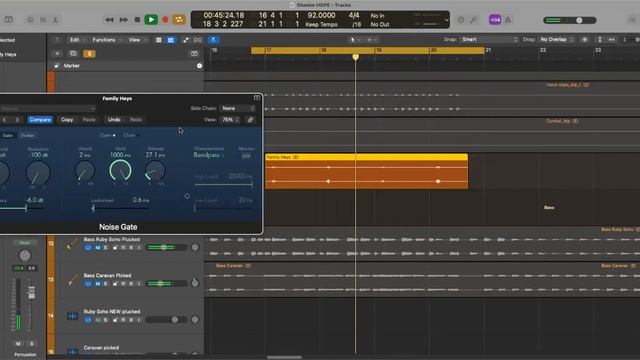Image resolution: width=640 pixels, height=360 pixels.
Task: Open the View menu in the Tracks area
Action: pos(137,40)
